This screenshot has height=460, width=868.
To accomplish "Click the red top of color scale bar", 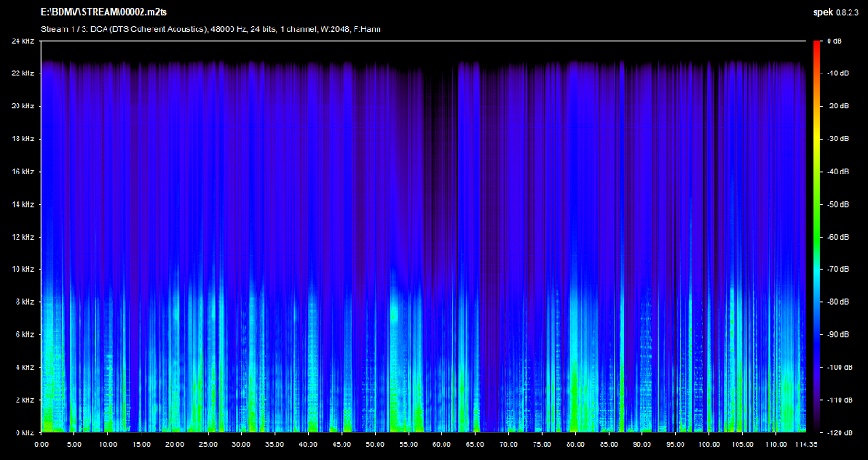I will click(815, 46).
